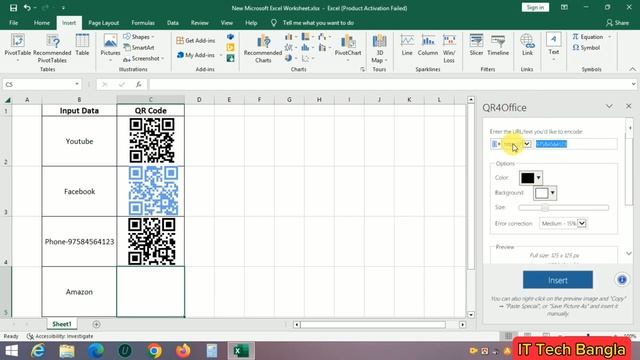The height and width of the screenshot is (360, 640).
Task: Open the My Add-ins list
Action: 199,55
